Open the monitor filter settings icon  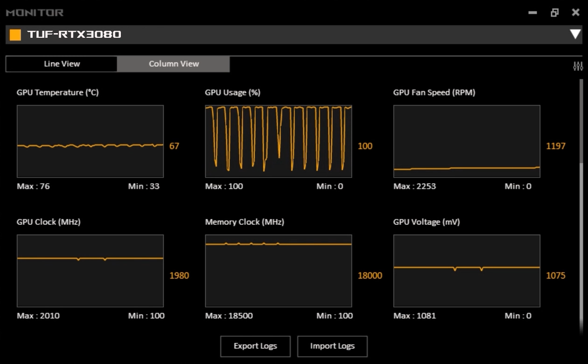pos(578,66)
